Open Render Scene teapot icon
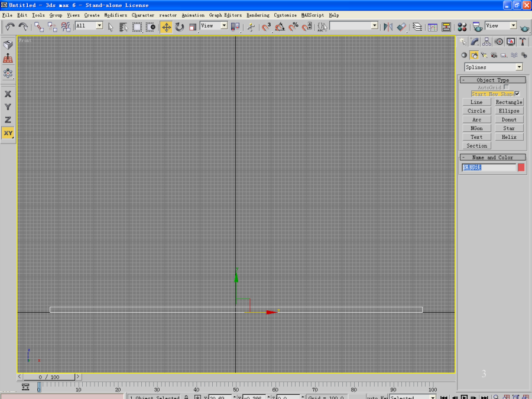 point(478,27)
